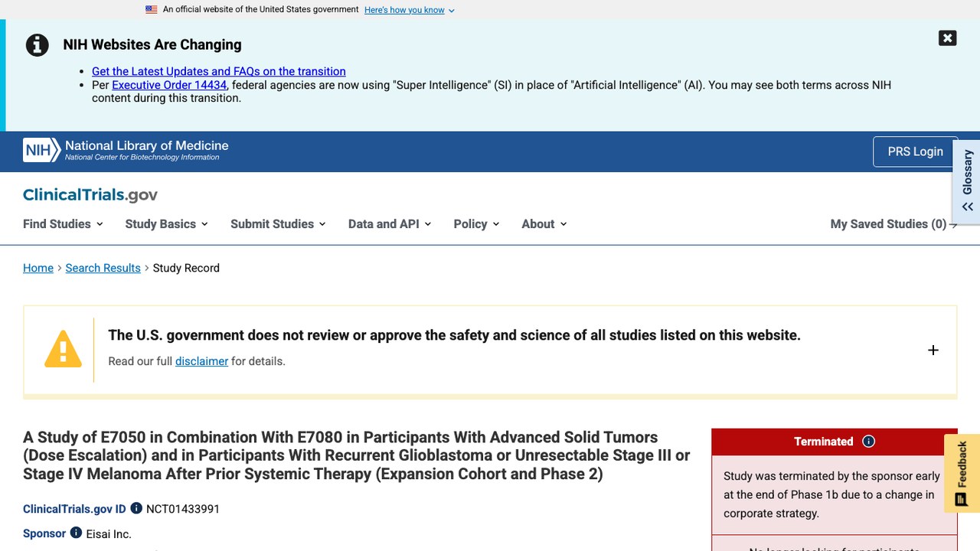Click info icon beside Sponsor label
Image resolution: width=980 pixels, height=551 pixels.
coord(76,533)
